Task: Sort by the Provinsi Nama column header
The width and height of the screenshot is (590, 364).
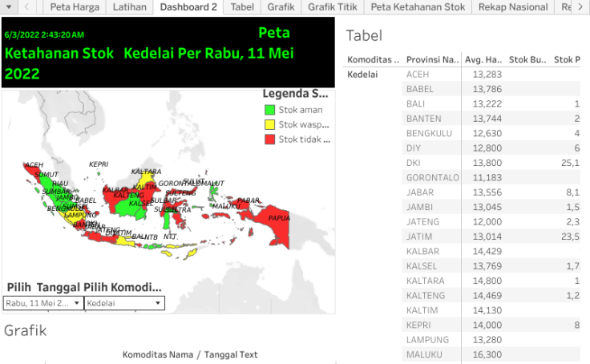Action: click(433, 60)
